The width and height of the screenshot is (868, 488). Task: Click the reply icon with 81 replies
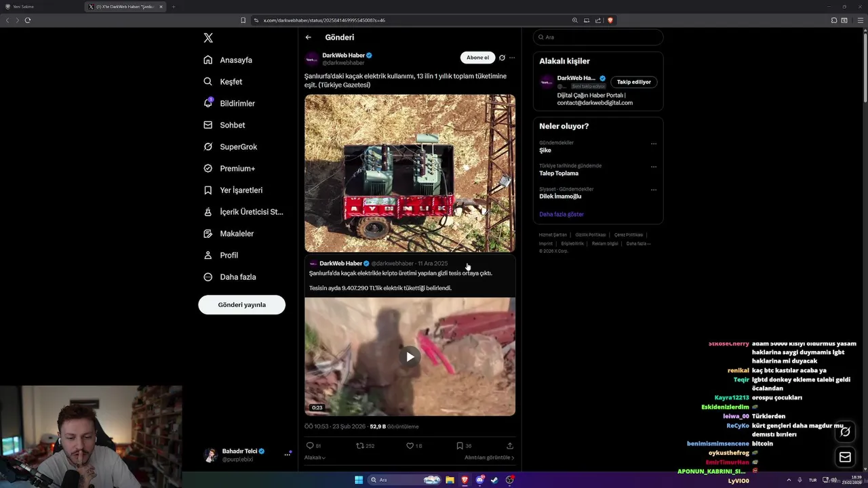310,445
